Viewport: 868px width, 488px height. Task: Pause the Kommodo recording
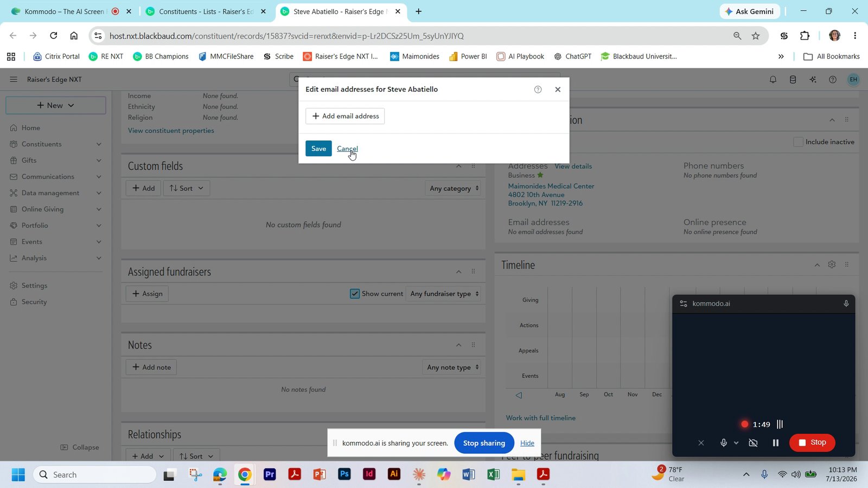[775, 443]
